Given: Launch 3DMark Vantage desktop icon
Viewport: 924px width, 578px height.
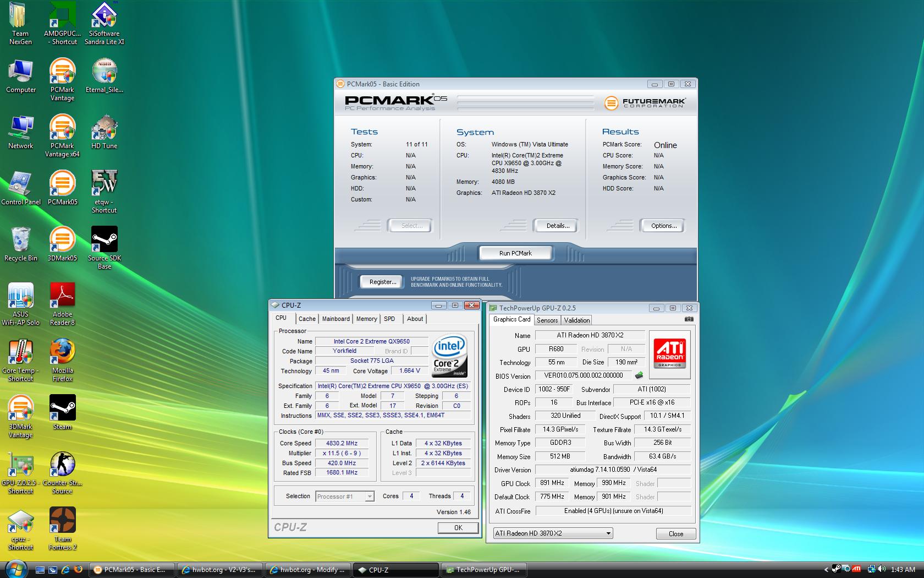Looking at the screenshot, I should [x=20, y=417].
